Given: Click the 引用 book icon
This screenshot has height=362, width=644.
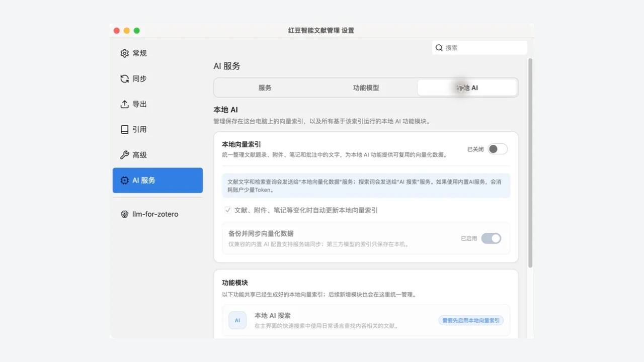Looking at the screenshot, I should click(x=125, y=130).
